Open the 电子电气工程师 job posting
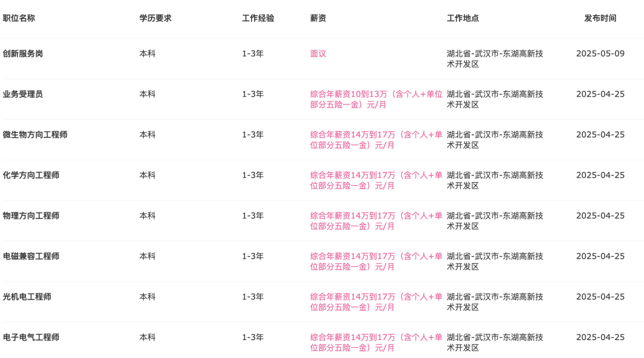 click(x=31, y=337)
